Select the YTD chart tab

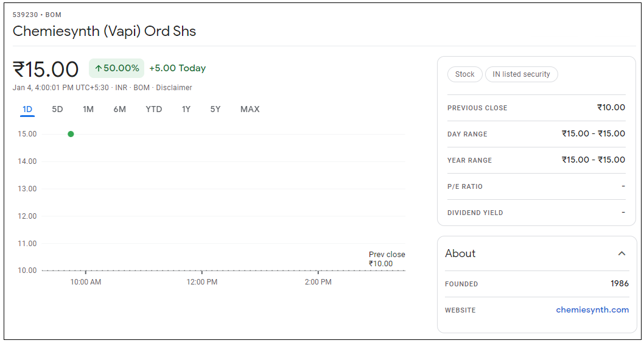coord(153,109)
